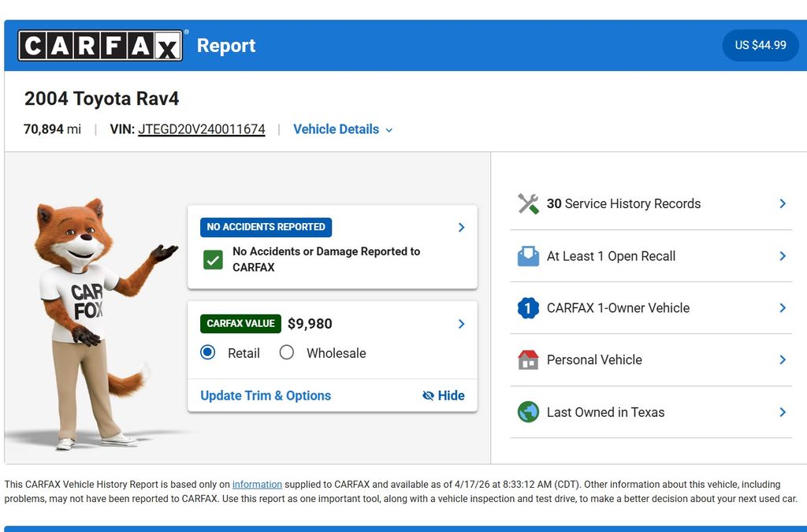Follow the 'information' hyperlink in disclaimer
This screenshot has height=532, width=807.
click(257, 485)
